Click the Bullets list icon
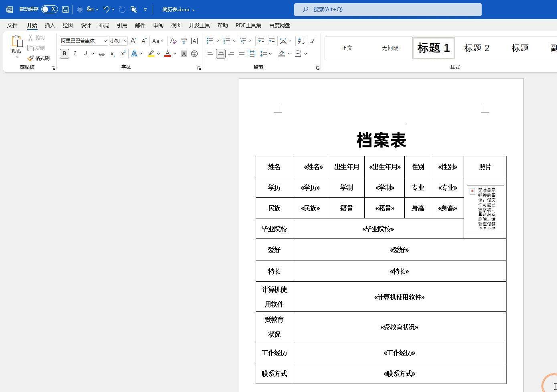The width and height of the screenshot is (557, 392). 210,41
